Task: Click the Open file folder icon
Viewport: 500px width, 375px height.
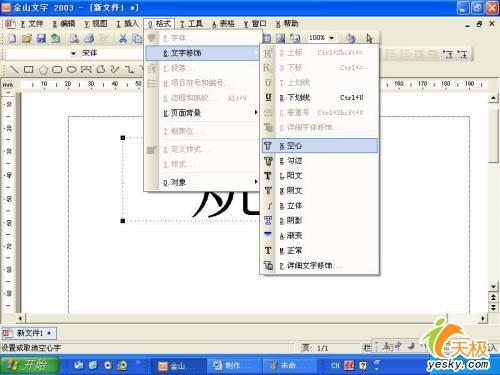Action: pos(27,38)
